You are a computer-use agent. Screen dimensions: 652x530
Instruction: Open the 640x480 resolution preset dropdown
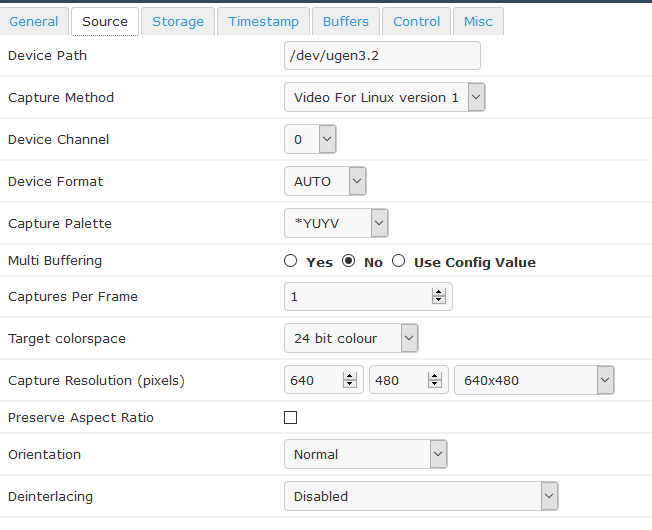coord(534,380)
